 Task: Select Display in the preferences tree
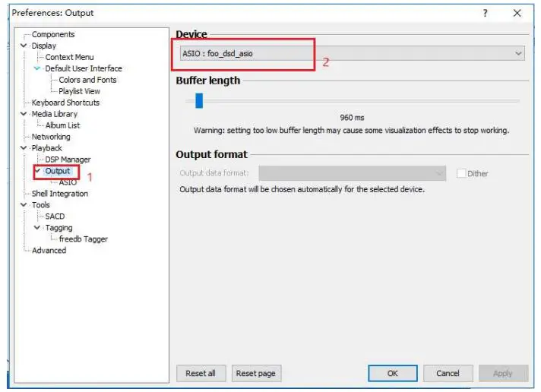click(44, 46)
